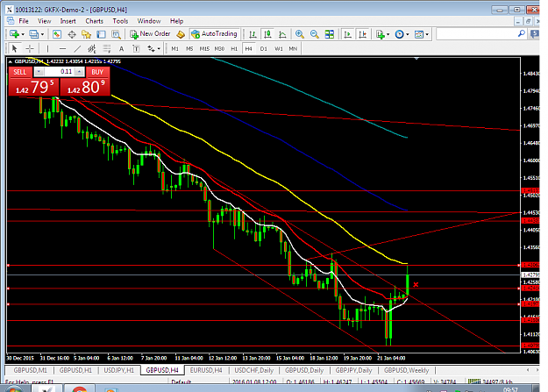Collapse the one-click trading panel triangle

coord(11,61)
